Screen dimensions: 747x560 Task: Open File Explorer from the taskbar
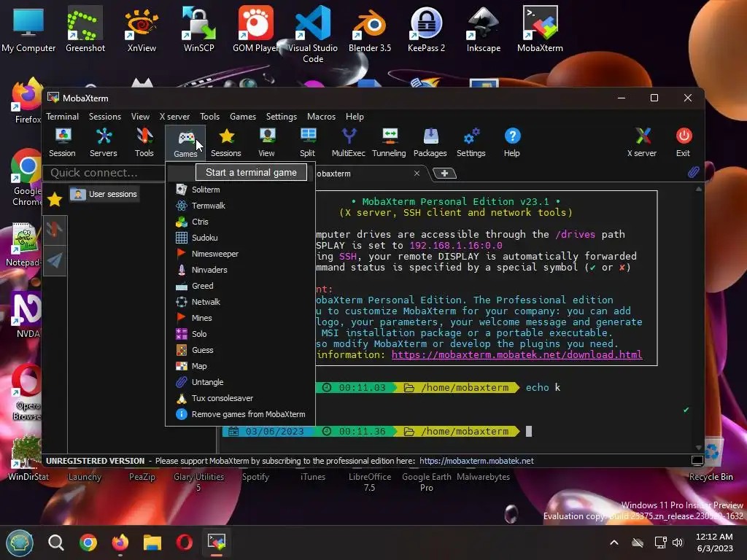pyautogui.click(x=152, y=542)
